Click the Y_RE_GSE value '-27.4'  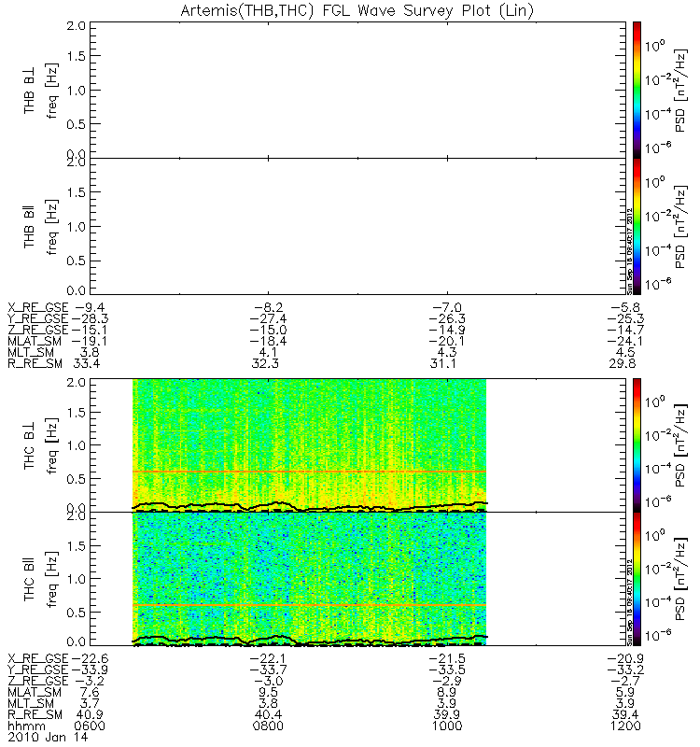[269, 318]
